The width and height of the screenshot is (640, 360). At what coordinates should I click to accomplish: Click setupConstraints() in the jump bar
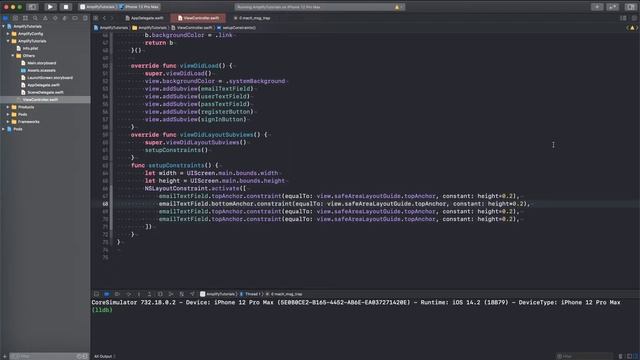[x=236, y=28]
